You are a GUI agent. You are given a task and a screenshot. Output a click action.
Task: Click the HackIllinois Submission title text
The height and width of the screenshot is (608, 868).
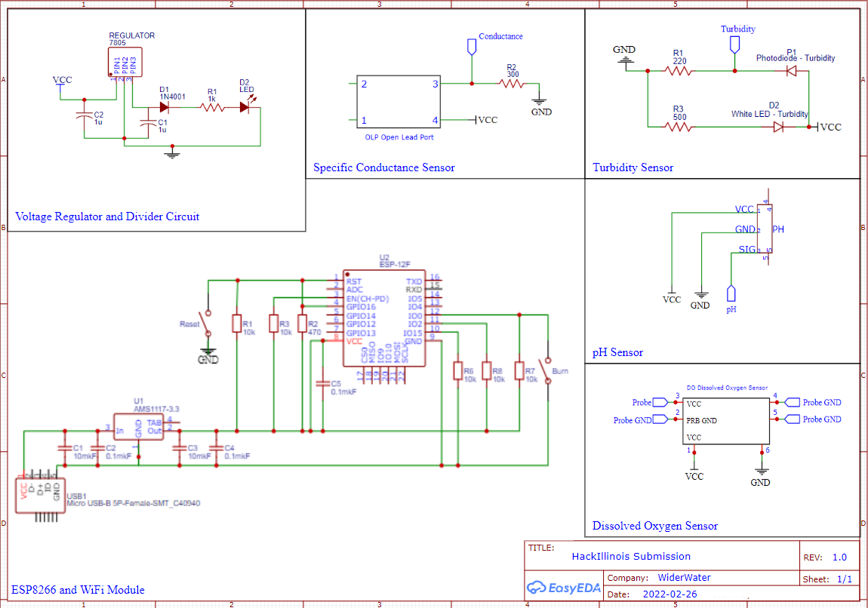coord(631,557)
